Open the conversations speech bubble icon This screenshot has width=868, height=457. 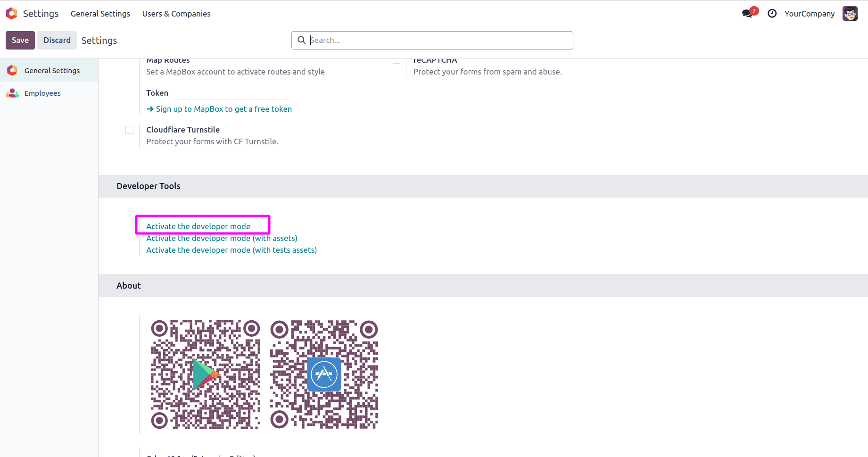(747, 14)
